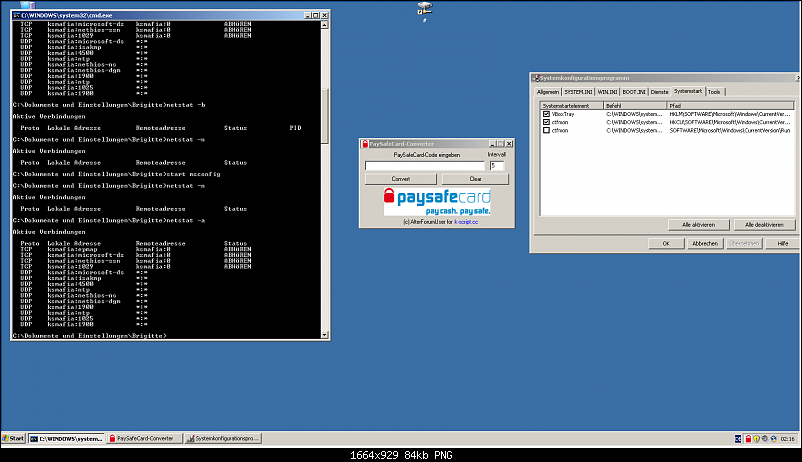Click the cmd window vertical scrollbar thumb
The width and height of the screenshot is (802, 462).
coord(324,116)
